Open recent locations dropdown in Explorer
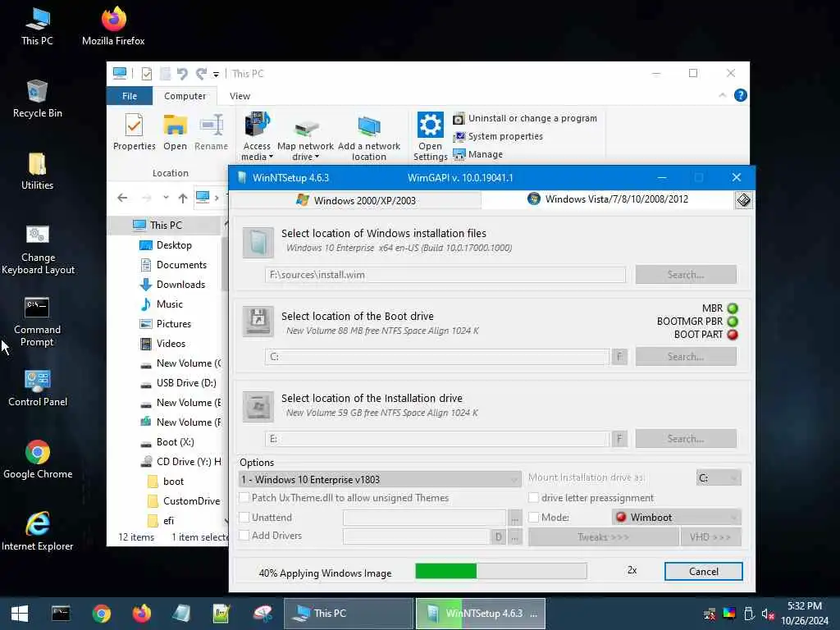This screenshot has width=840, height=630. click(x=166, y=198)
